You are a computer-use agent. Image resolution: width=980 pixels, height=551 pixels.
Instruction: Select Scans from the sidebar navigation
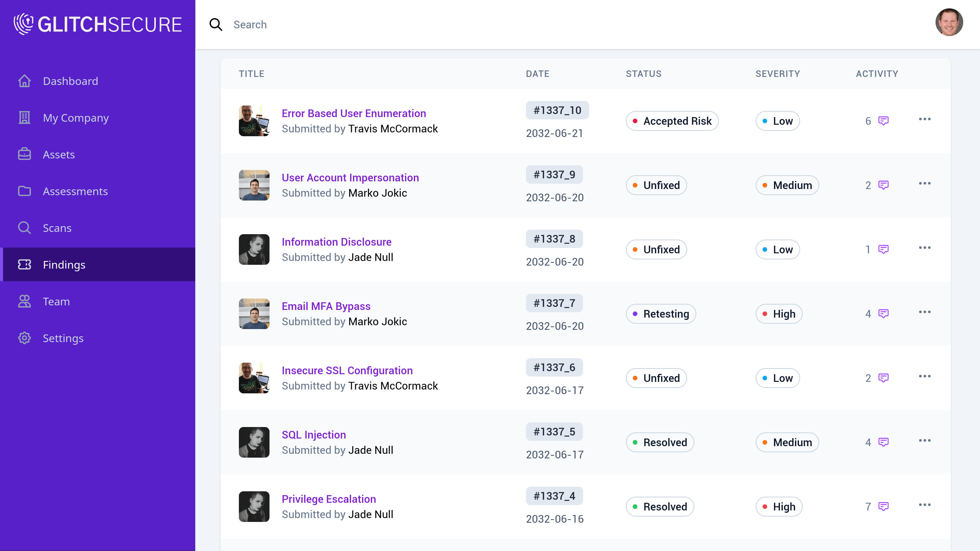pyautogui.click(x=57, y=228)
